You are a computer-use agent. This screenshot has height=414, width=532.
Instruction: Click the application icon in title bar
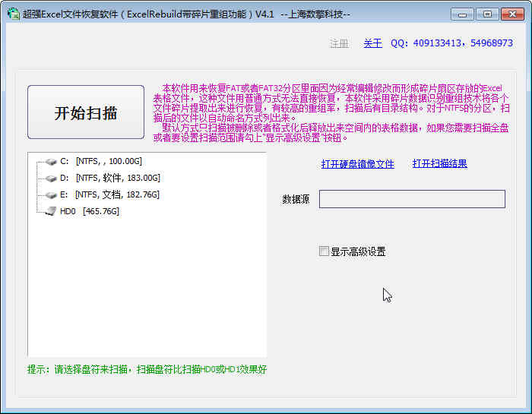14,14
